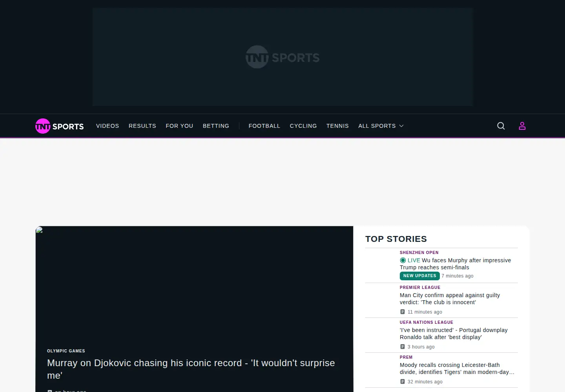565x392 pixels.
Task: Select the For You menu item
Action: [x=179, y=126]
